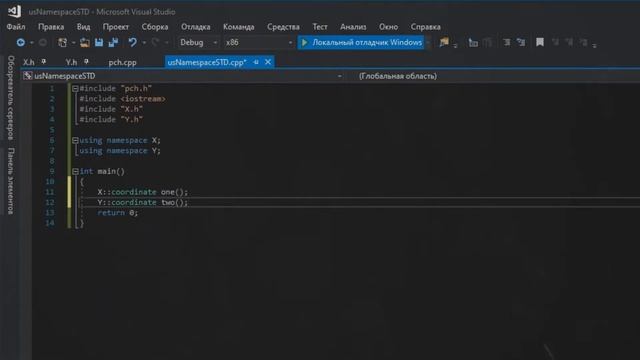Click the code text 'X::coordinate one();'
Screen dimensions: 640x360
[142, 192]
